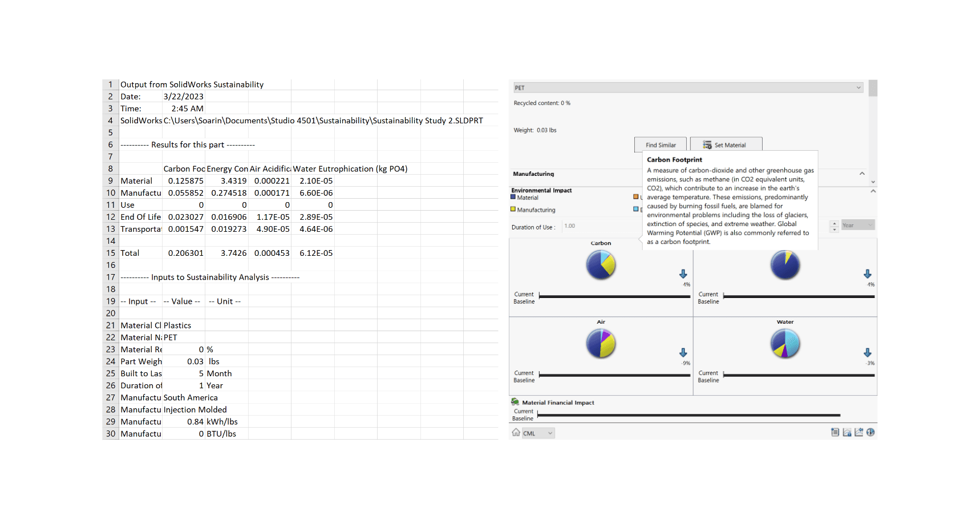Select the 'South America' region cell
This screenshot has width=980, height=519.
pyautogui.click(x=191, y=398)
